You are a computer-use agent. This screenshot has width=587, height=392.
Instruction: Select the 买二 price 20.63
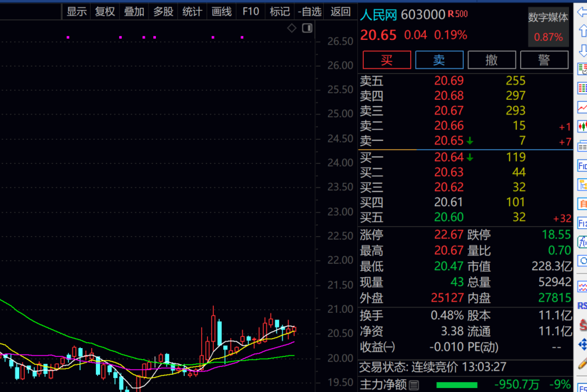point(449,172)
